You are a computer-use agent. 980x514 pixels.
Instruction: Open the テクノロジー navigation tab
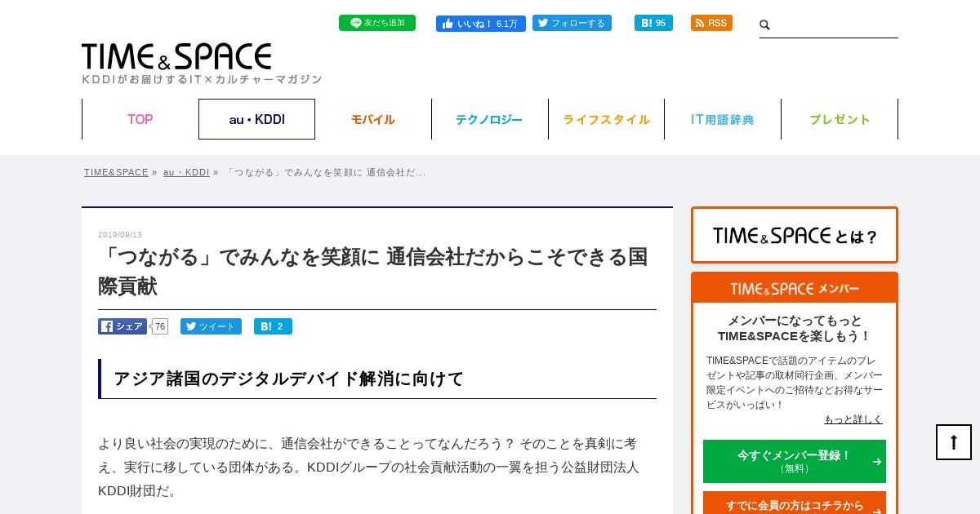pyautogui.click(x=489, y=119)
